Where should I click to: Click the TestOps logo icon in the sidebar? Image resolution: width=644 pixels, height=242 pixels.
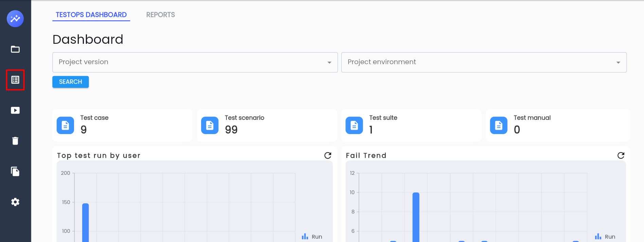[15, 18]
